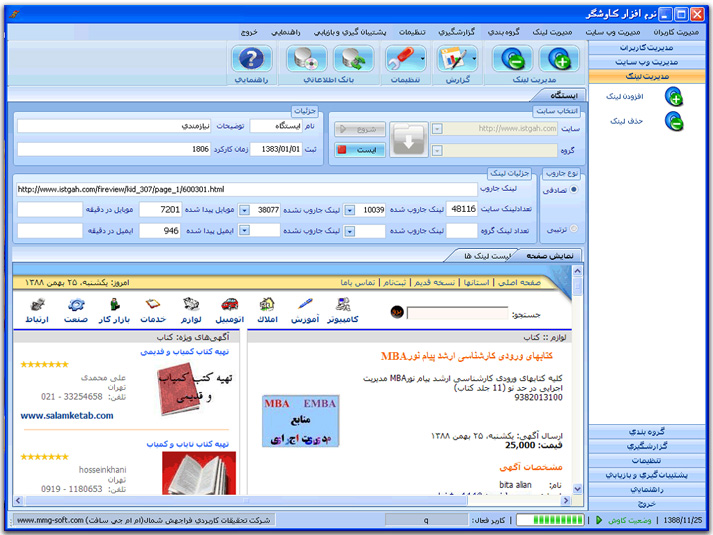The width and height of the screenshot is (713, 535).
Task: Open dropdown beside group unswept links field
Action: point(245,230)
